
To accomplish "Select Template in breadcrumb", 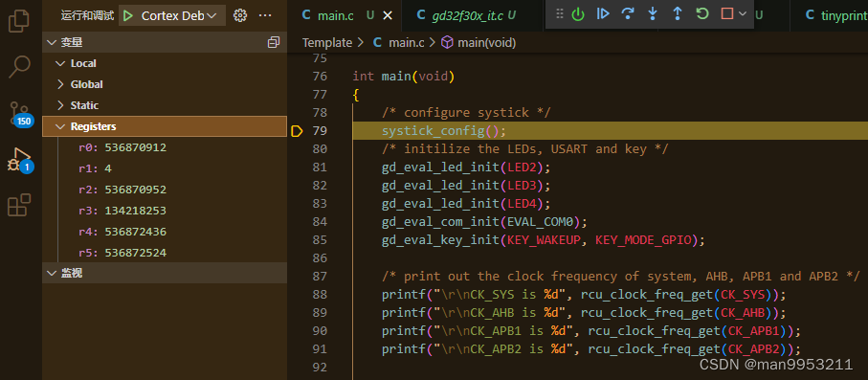I will 327,43.
